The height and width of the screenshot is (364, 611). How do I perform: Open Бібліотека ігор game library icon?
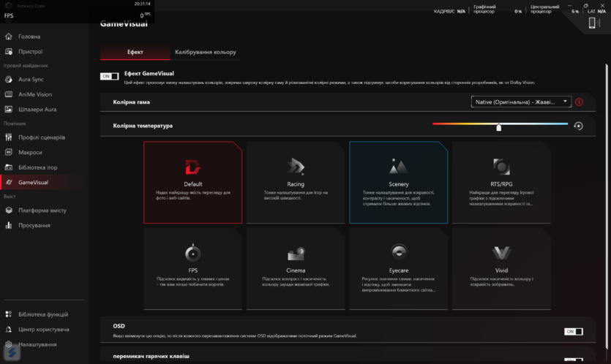[9, 167]
